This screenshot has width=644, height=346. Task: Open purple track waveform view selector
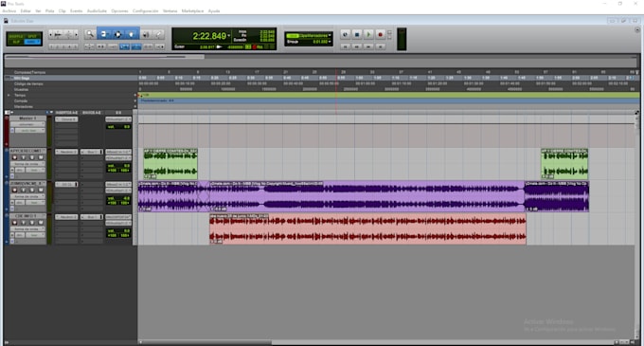[27, 196]
